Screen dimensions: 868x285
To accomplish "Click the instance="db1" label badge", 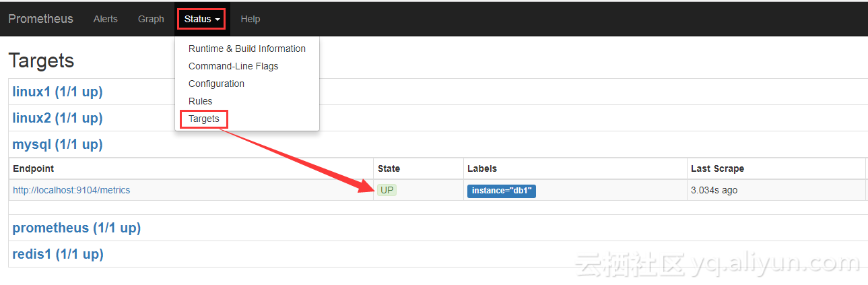I will (501, 191).
